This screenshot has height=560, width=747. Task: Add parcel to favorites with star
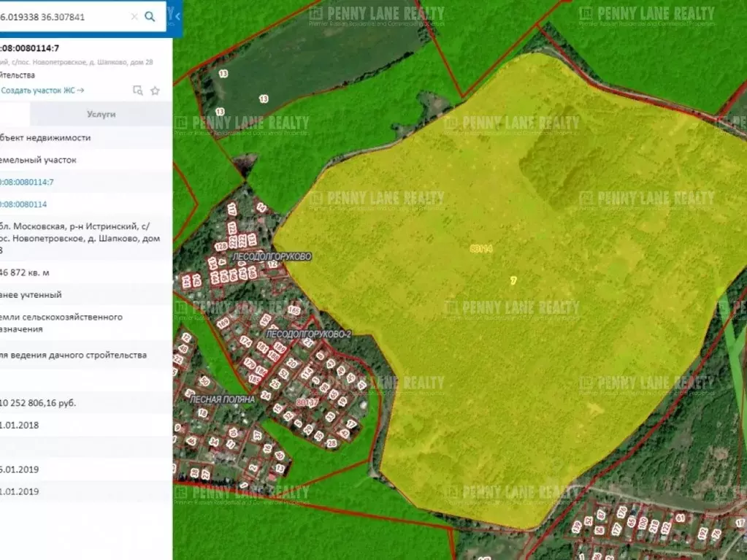point(155,91)
